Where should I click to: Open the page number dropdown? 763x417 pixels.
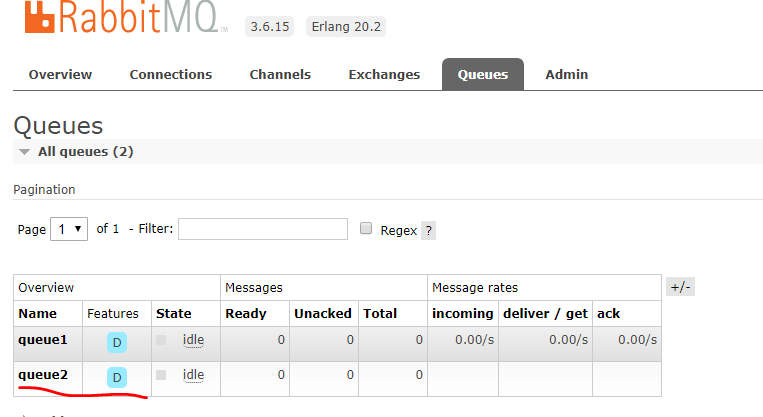(69, 229)
